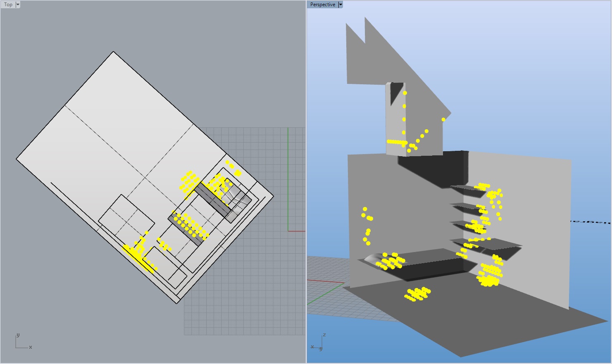This screenshot has height=364, width=612.
Task: Select the isolated yellow point on the roof edge
Action: tap(443, 120)
